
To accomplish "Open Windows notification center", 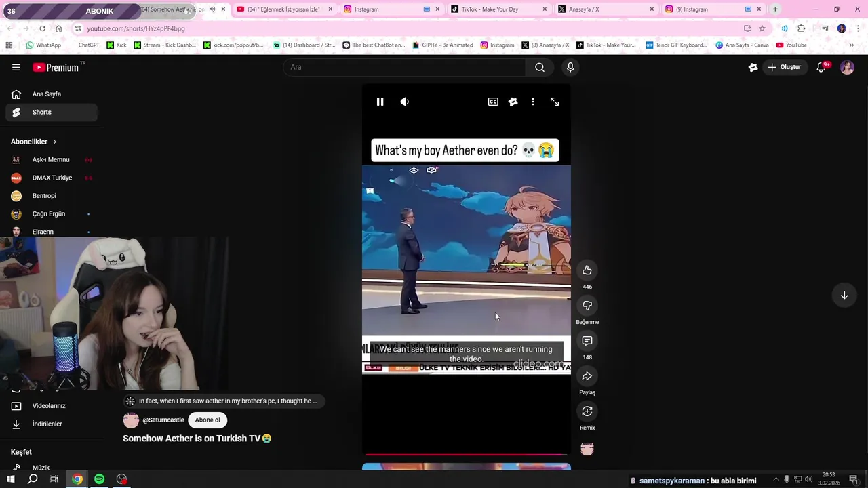I will [853, 480].
